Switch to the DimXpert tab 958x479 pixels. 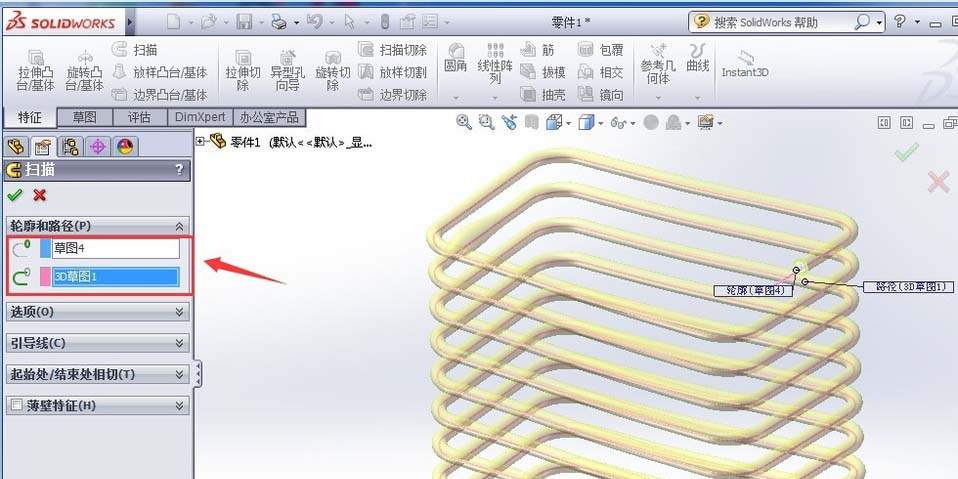click(x=200, y=117)
